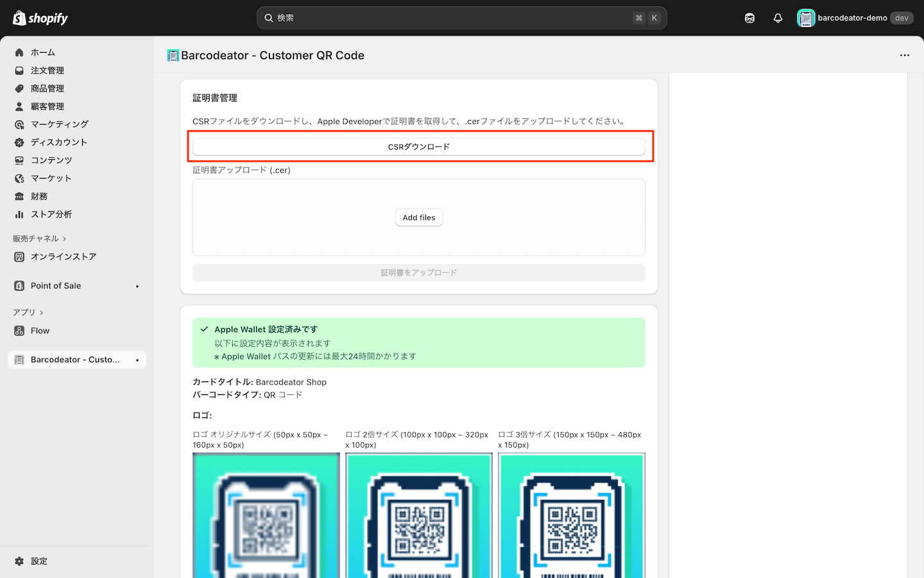Select the ディスカウント discount icon
The height and width of the screenshot is (578, 924).
point(19,142)
